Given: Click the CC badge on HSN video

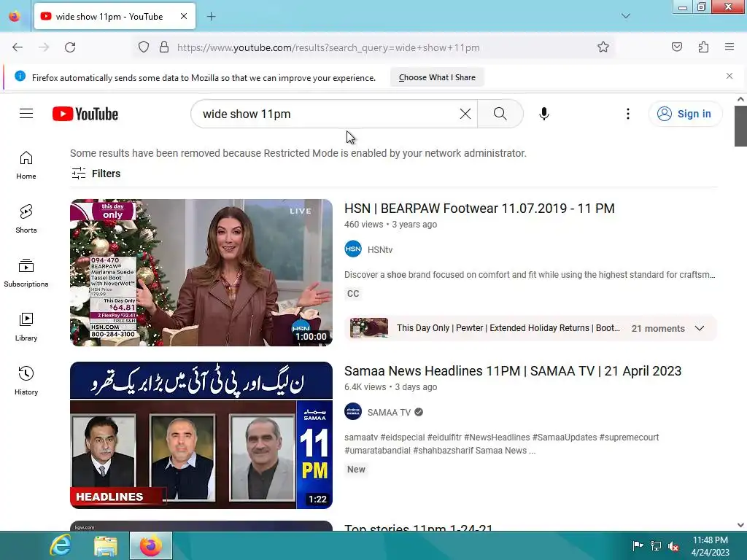Looking at the screenshot, I should point(353,293).
